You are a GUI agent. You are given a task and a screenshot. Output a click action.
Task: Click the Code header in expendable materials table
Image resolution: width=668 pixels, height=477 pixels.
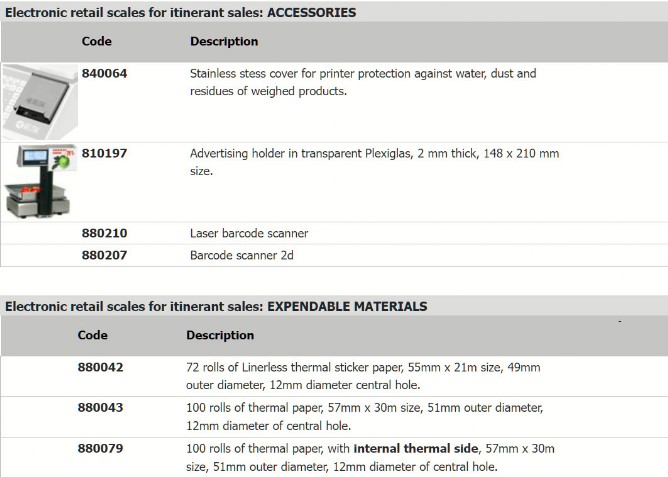pyautogui.click(x=92, y=335)
